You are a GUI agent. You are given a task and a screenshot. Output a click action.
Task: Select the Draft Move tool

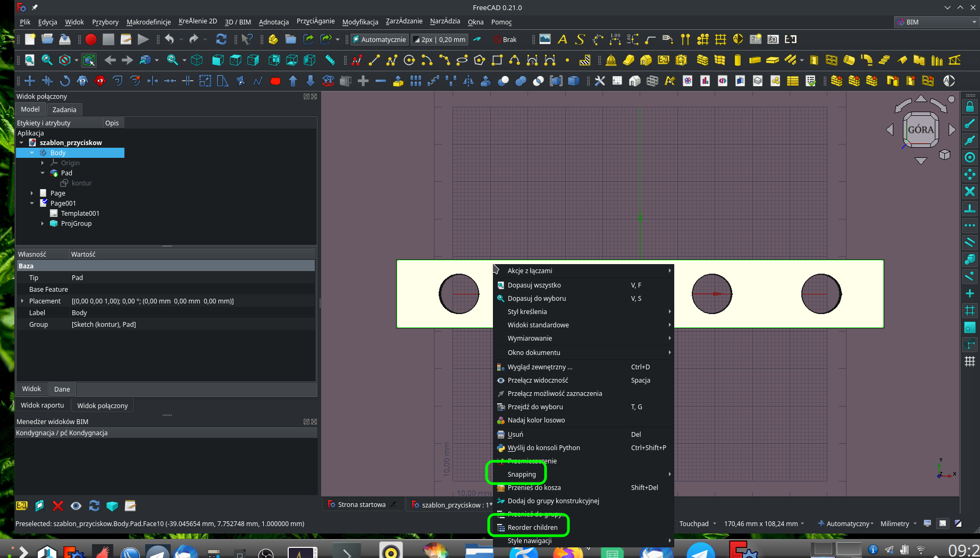pos(30,81)
